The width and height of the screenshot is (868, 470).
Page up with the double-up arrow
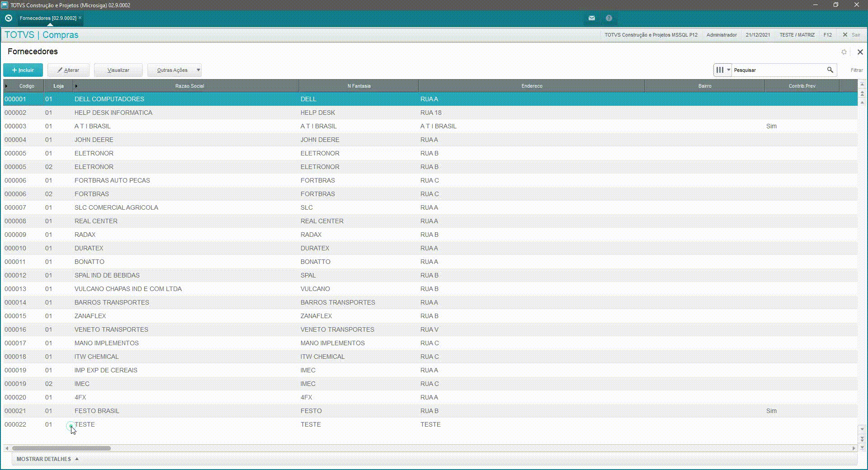[862, 94]
